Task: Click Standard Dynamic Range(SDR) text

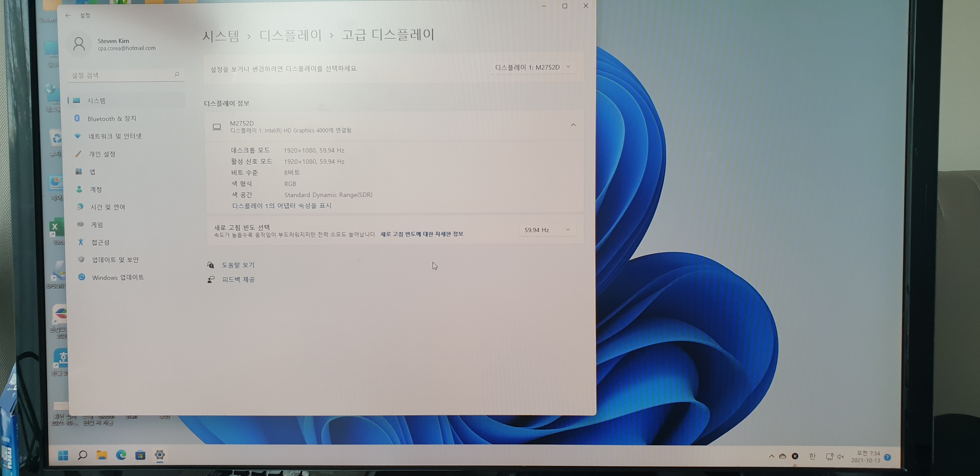Action: tap(329, 195)
